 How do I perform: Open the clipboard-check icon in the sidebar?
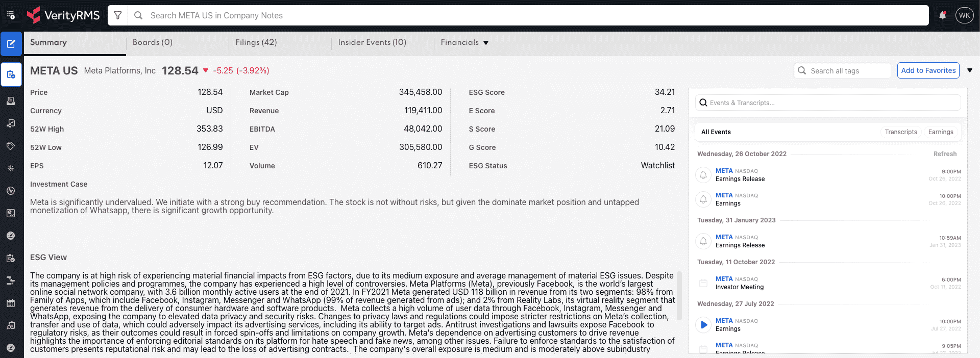pyautogui.click(x=11, y=258)
